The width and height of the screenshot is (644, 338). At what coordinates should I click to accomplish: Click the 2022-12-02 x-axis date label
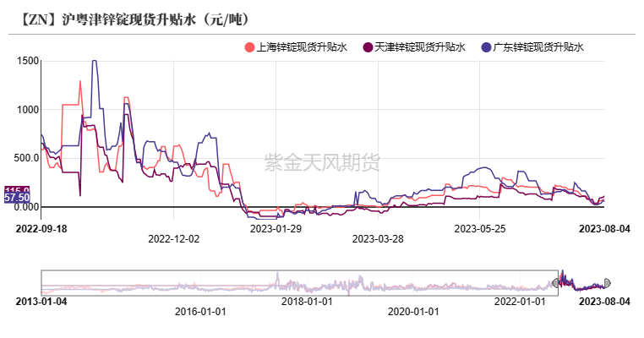click(174, 238)
